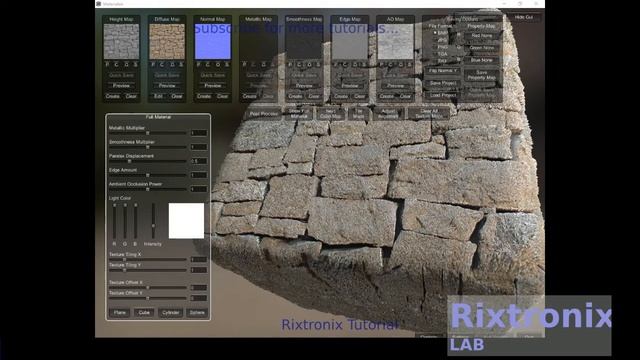The width and height of the screenshot is (640, 360).
Task: Click the O button under AO Map
Action: tap(400, 64)
